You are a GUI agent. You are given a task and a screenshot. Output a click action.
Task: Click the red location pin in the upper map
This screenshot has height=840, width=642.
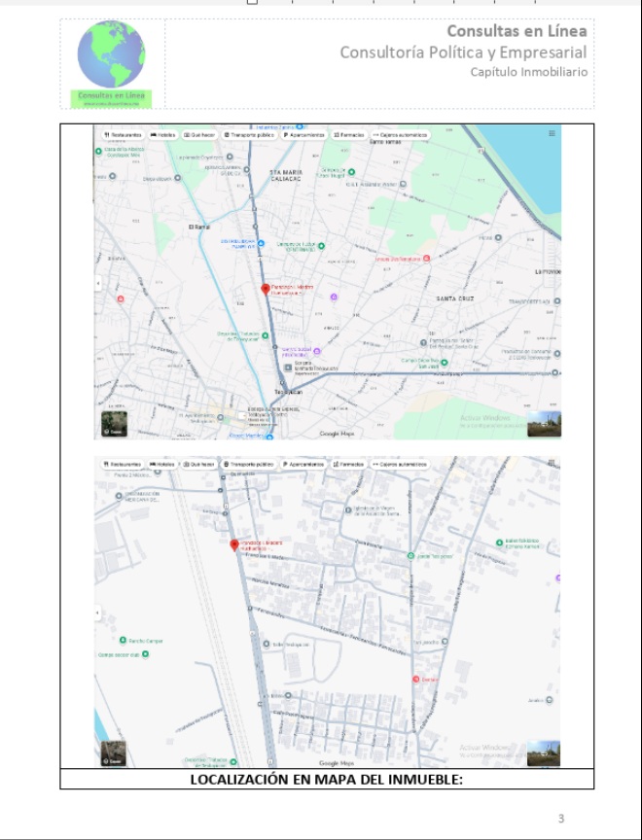[266, 289]
